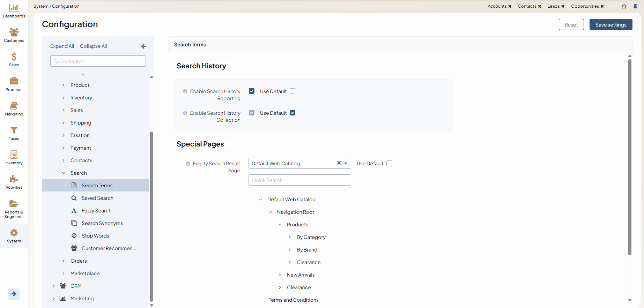
Task: Open Reports & Segments folder icon
Action: [x=14, y=204]
